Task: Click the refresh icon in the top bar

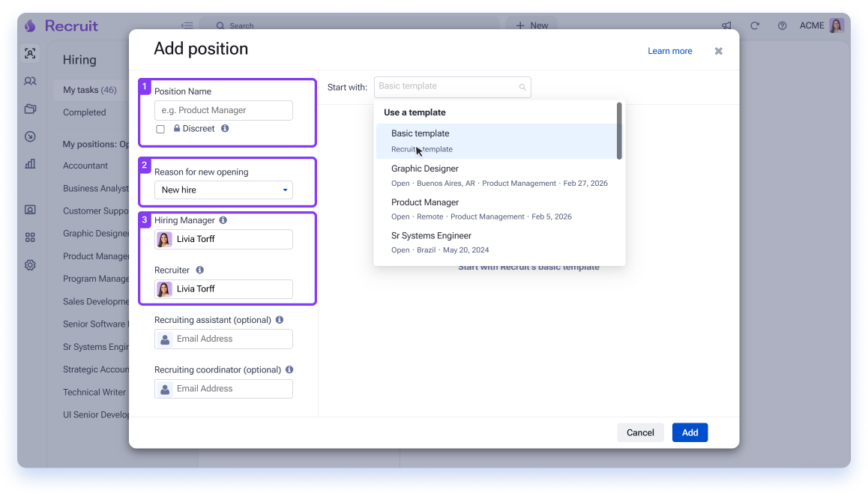Action: coord(755,25)
